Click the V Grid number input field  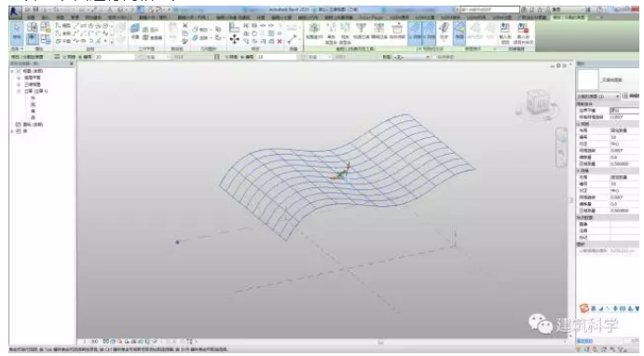click(x=277, y=57)
